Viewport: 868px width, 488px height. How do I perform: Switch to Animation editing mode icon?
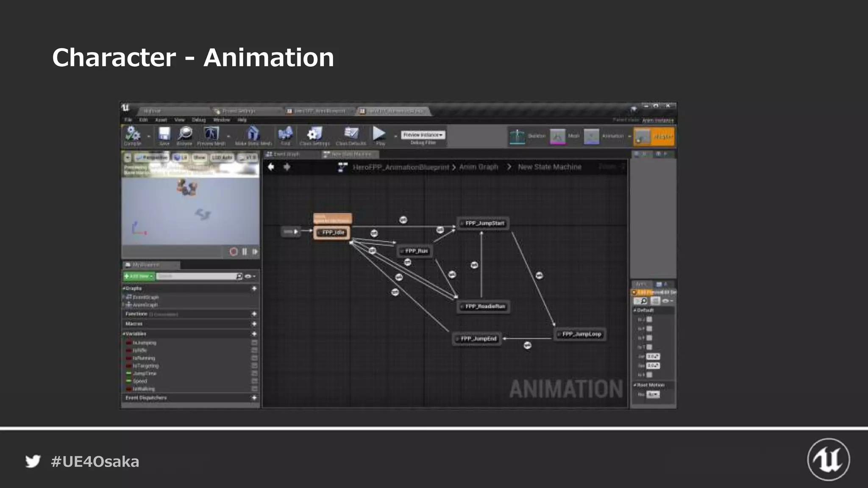click(591, 136)
